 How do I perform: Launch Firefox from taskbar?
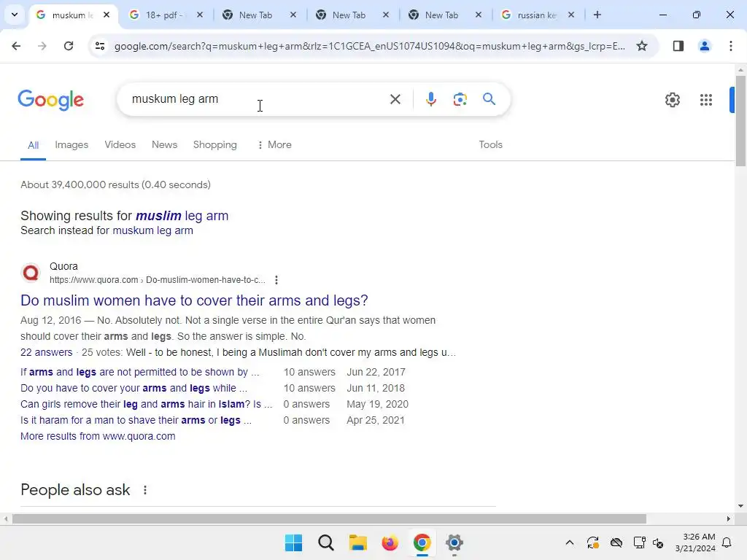coord(390,542)
